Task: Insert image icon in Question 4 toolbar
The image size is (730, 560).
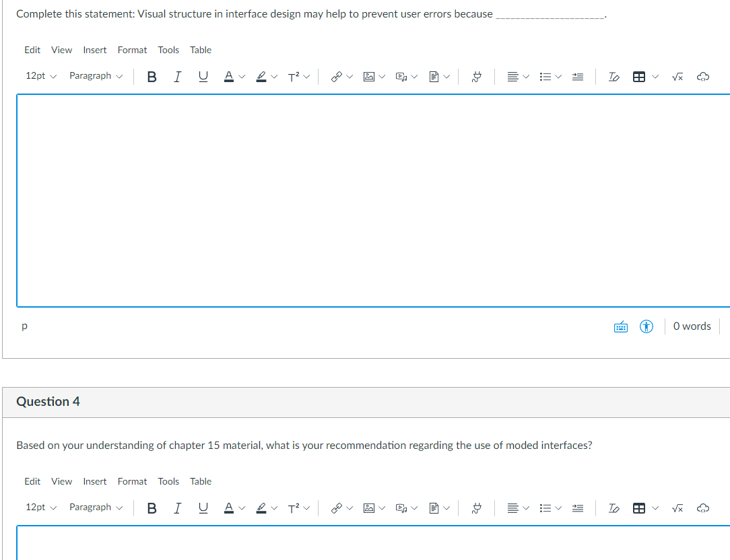Action: [369, 508]
